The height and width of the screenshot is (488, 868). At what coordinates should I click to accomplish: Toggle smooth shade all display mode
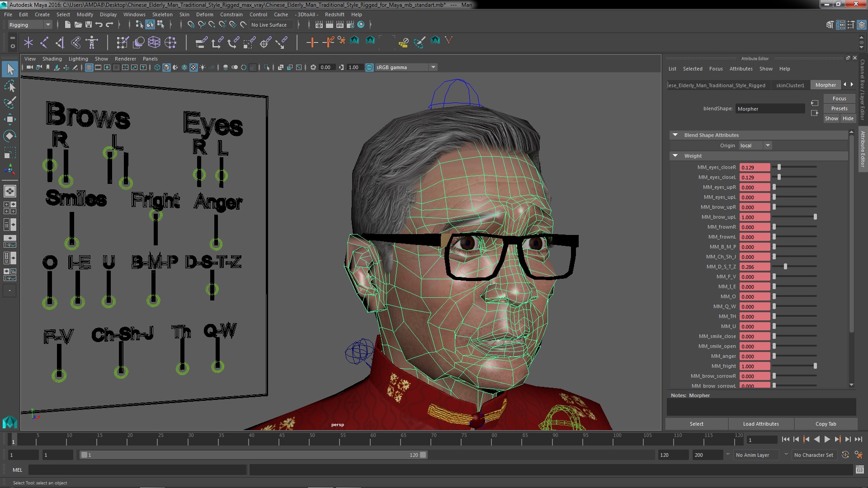pos(166,67)
